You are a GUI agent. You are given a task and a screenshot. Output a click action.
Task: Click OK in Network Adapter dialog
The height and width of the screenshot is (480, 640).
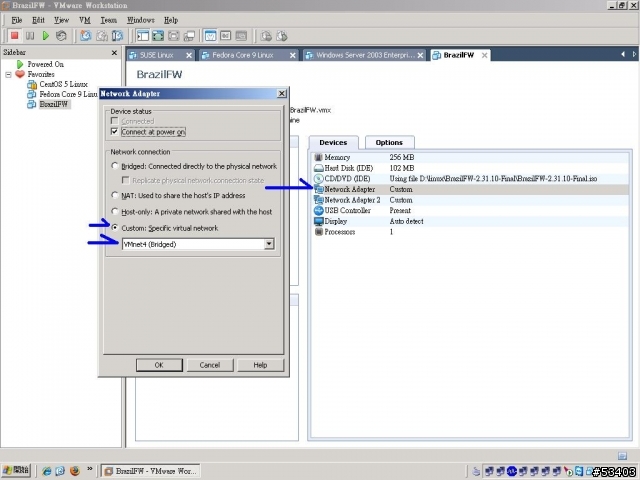[x=159, y=365]
